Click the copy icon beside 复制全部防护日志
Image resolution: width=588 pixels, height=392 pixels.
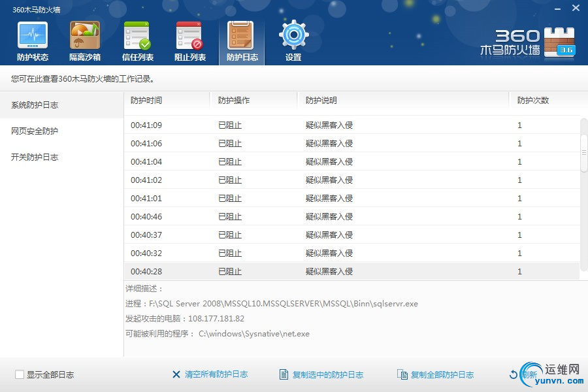402,374
